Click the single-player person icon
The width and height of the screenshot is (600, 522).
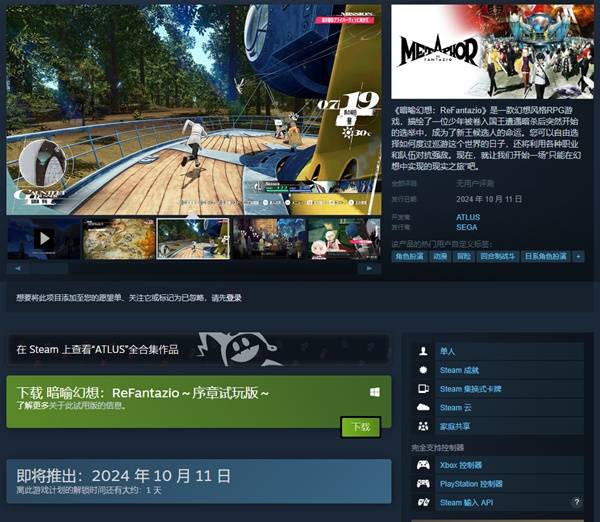click(423, 351)
